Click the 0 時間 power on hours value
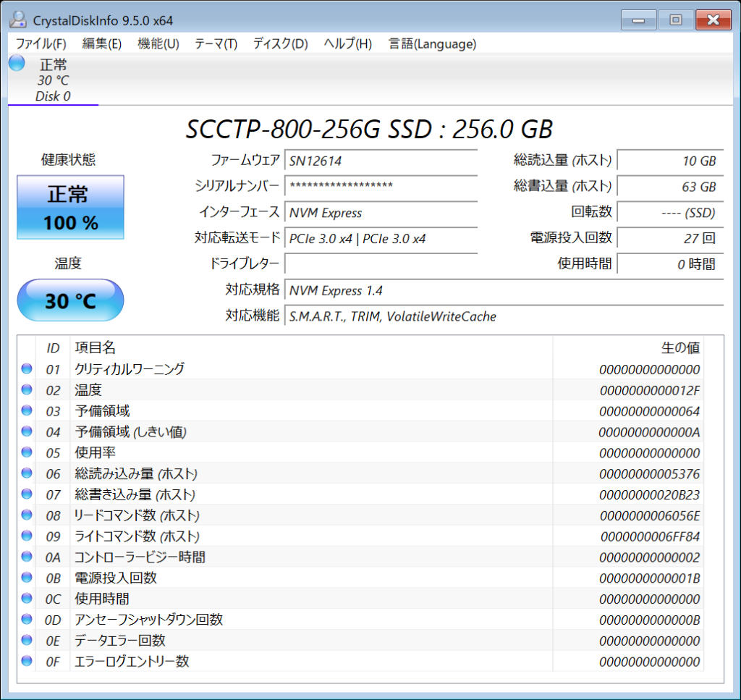Screen dimensions: 741x700 pos(670,263)
